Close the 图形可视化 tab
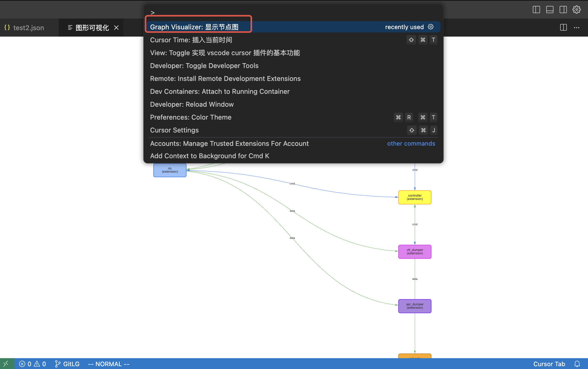This screenshot has width=588, height=369. click(x=116, y=28)
